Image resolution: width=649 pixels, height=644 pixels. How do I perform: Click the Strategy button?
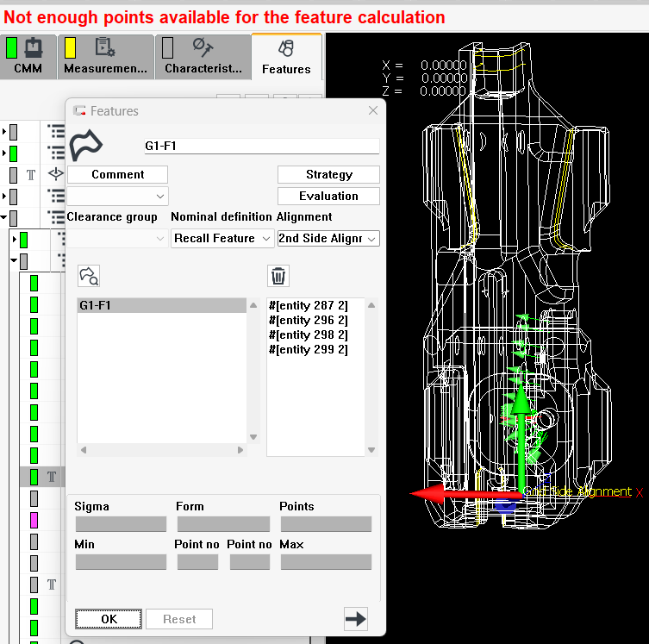point(328,174)
